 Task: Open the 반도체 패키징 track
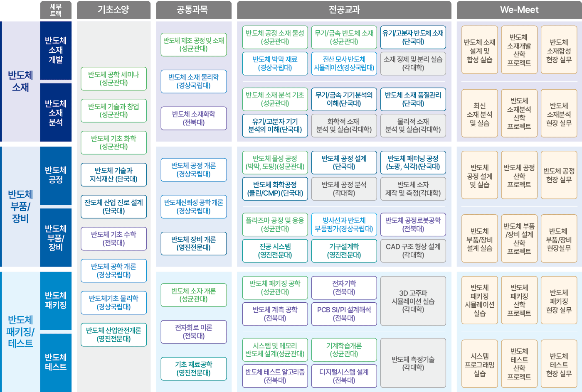(x=56, y=300)
